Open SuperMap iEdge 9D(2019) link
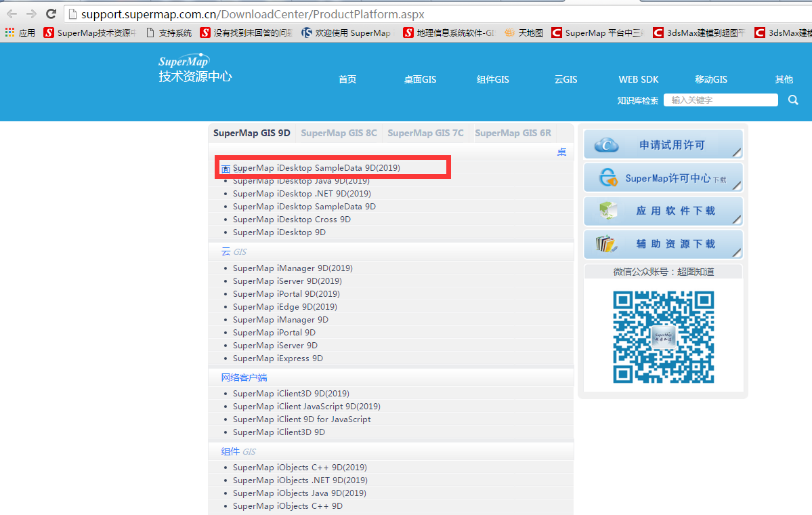812x515 pixels. pos(285,307)
